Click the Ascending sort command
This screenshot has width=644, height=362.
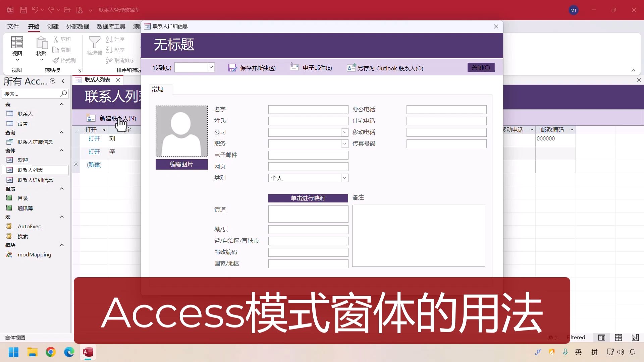[115, 39]
